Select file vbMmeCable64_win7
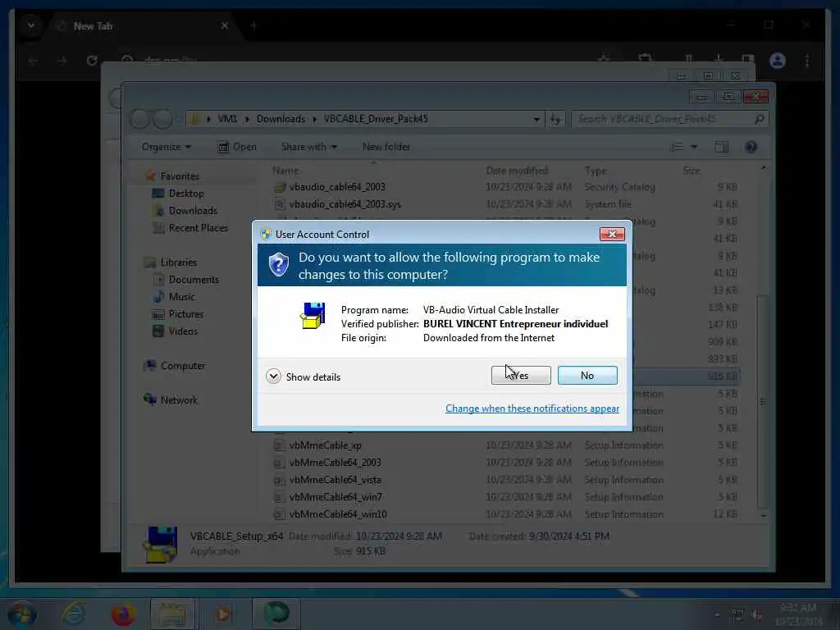Image resolution: width=840 pixels, height=630 pixels. click(336, 496)
